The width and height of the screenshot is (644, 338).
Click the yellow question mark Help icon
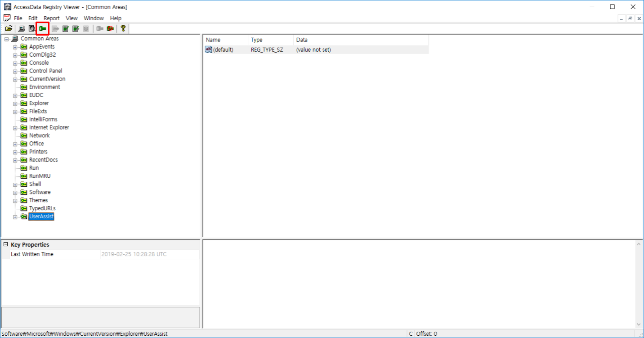[x=123, y=28]
